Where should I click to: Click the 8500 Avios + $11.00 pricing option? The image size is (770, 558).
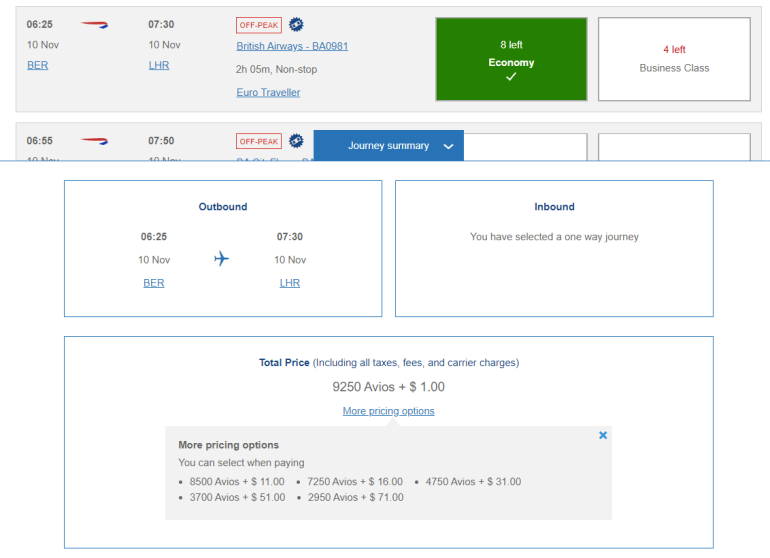pyautogui.click(x=237, y=481)
